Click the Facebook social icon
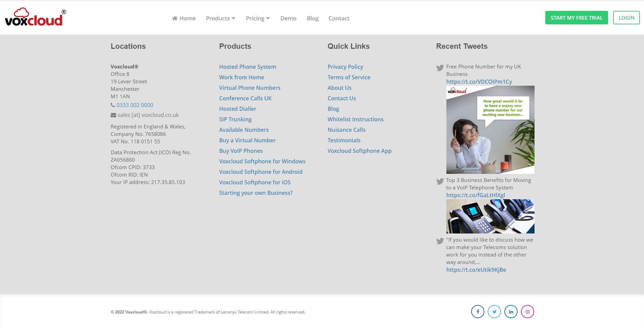This screenshot has width=644, height=327. point(478,312)
